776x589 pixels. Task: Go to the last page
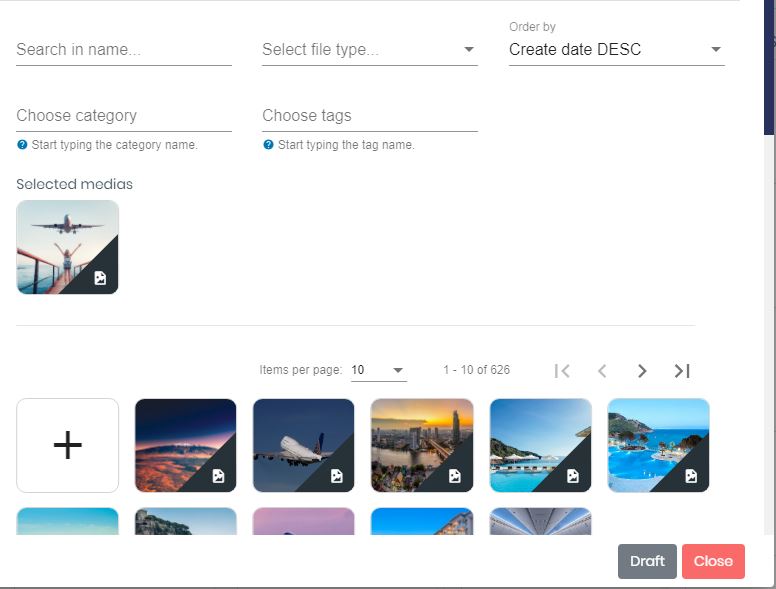coord(682,371)
